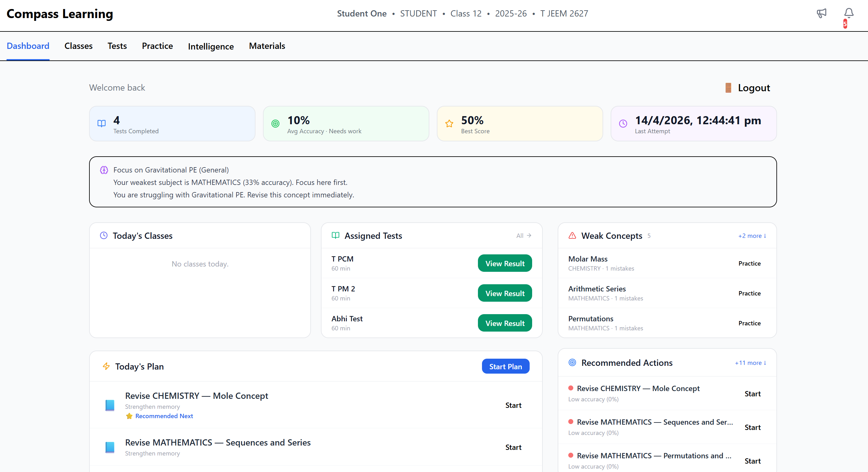The image size is (868, 472).
Task: Practice the Permutations concept
Action: pos(749,323)
